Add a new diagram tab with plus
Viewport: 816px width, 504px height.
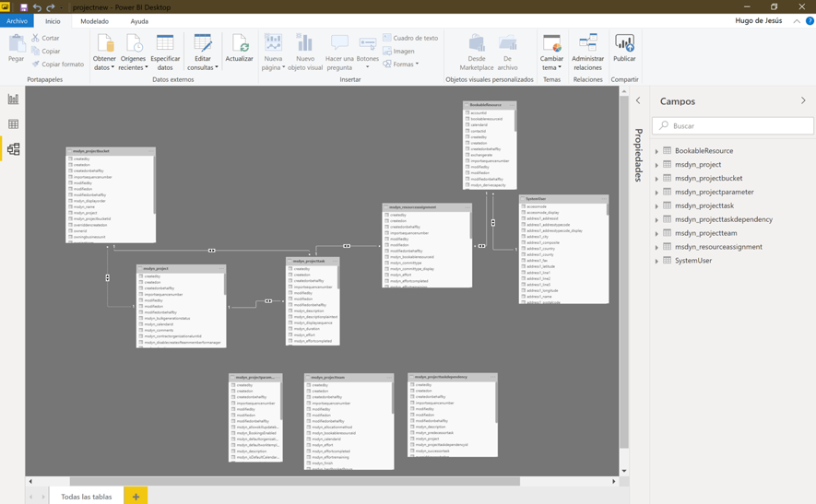[x=136, y=497]
